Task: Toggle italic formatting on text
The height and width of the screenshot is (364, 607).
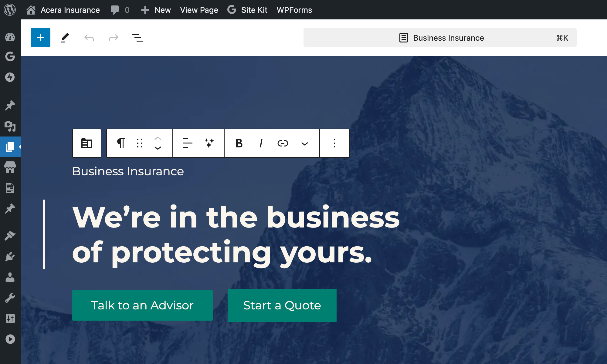Action: tap(261, 143)
